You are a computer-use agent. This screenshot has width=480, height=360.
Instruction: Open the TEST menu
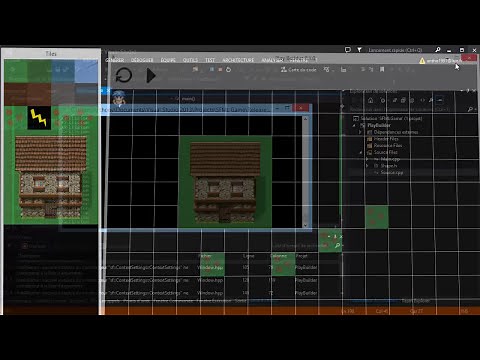(x=210, y=60)
